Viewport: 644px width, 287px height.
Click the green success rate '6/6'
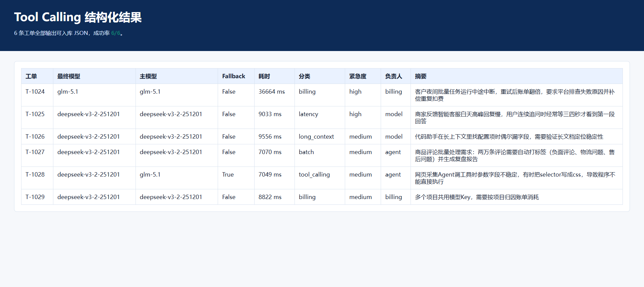116,33
